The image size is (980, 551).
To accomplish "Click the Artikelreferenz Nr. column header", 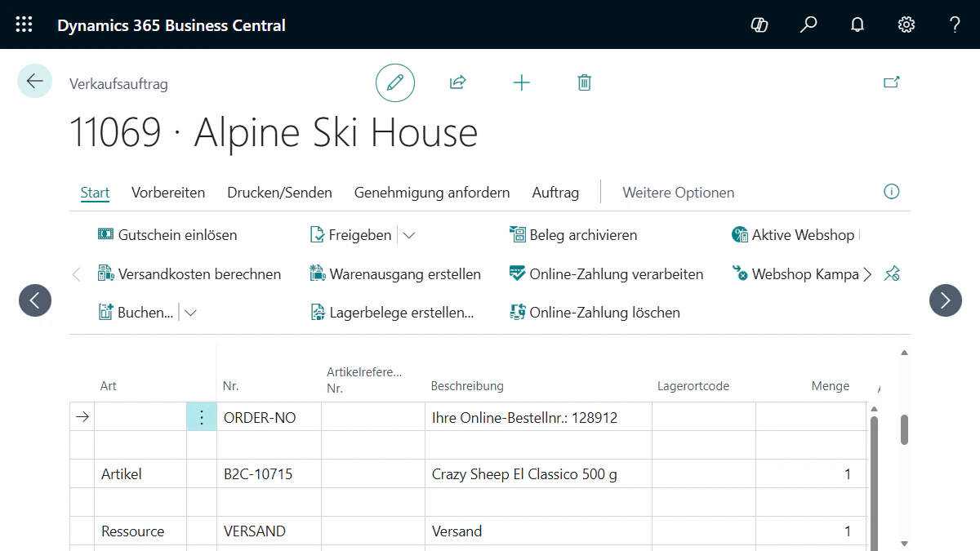I will [364, 380].
